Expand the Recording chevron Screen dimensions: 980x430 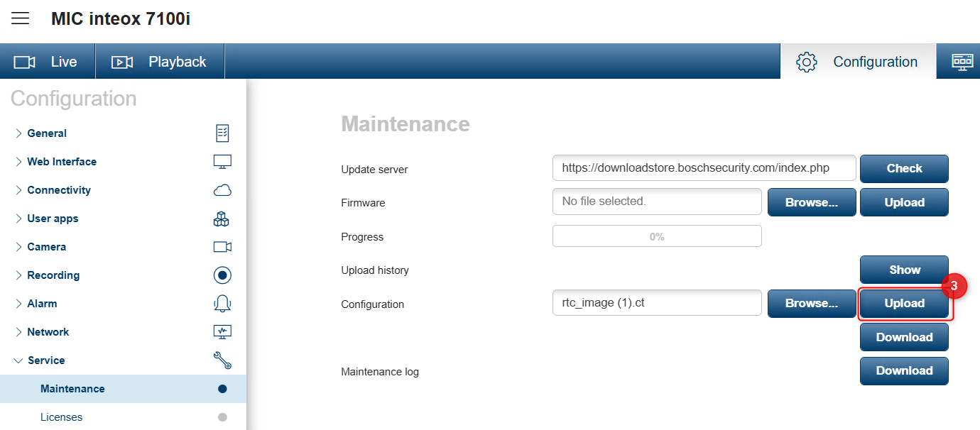tap(18, 275)
